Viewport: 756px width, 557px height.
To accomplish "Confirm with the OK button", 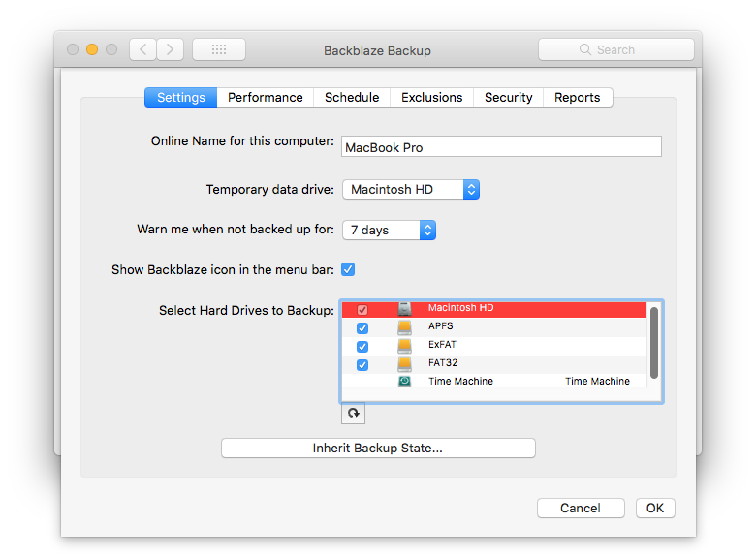I will (x=655, y=508).
